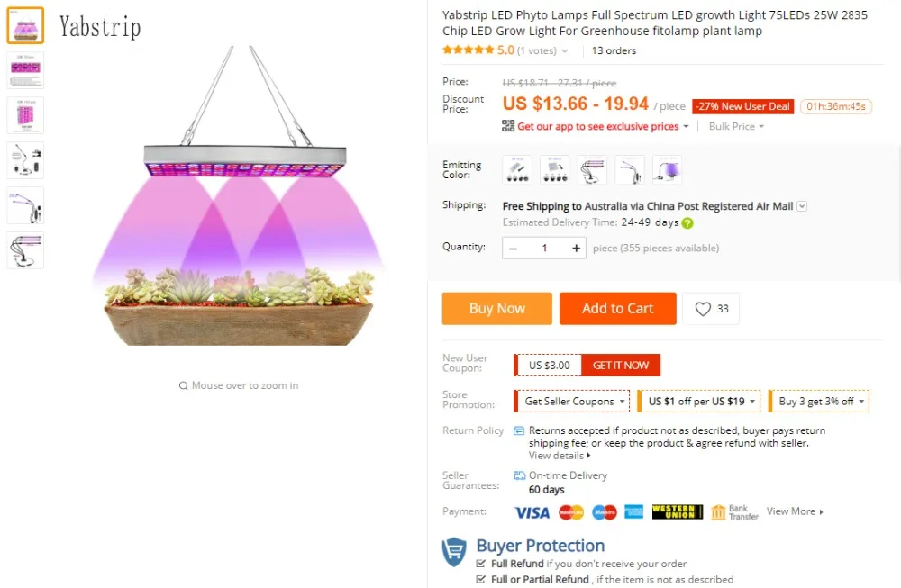Click the QR code app icon
The width and height of the screenshot is (901, 588).
[x=508, y=127]
